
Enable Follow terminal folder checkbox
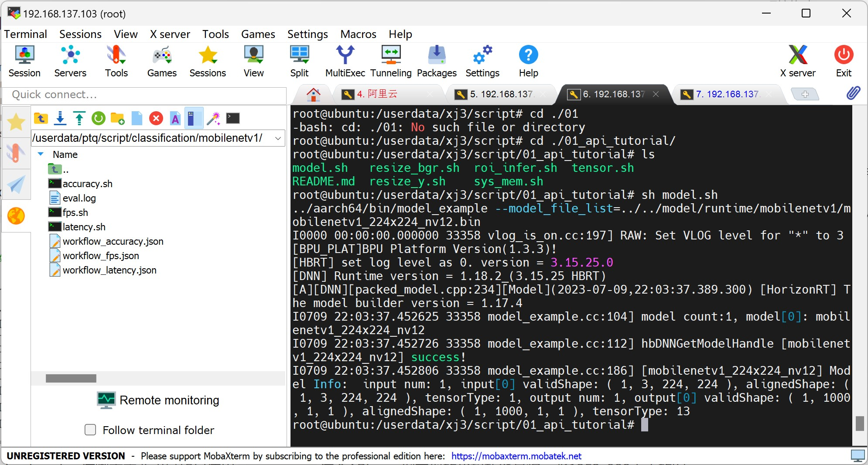click(x=90, y=430)
